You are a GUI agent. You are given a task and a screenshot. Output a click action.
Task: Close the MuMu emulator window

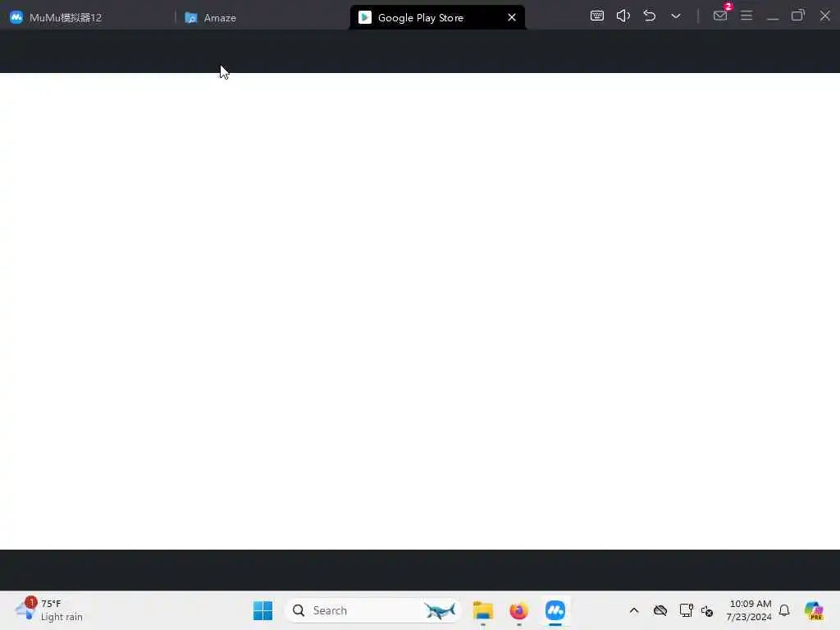tap(825, 16)
